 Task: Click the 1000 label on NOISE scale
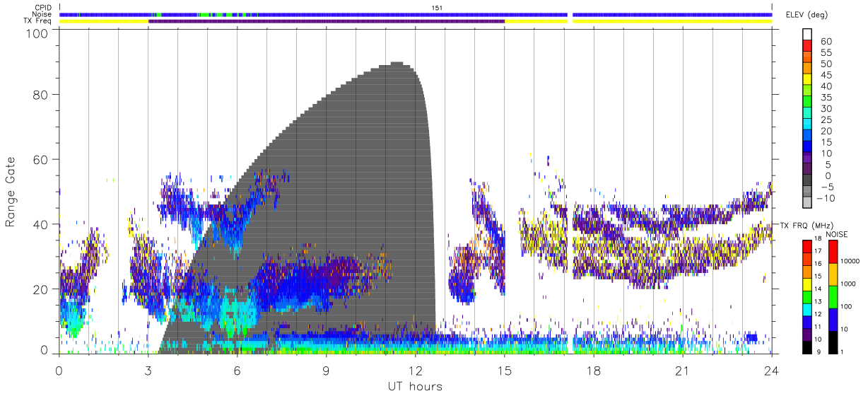tap(849, 284)
